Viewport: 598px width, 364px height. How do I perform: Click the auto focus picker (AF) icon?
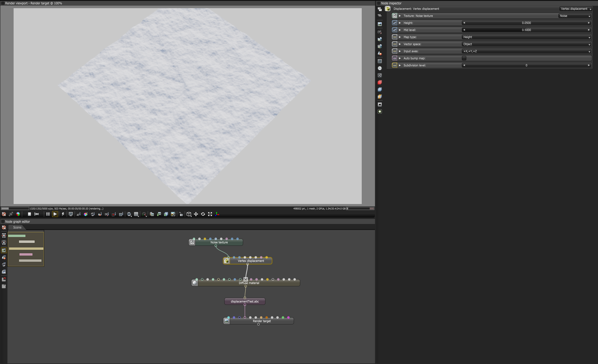tap(78, 214)
